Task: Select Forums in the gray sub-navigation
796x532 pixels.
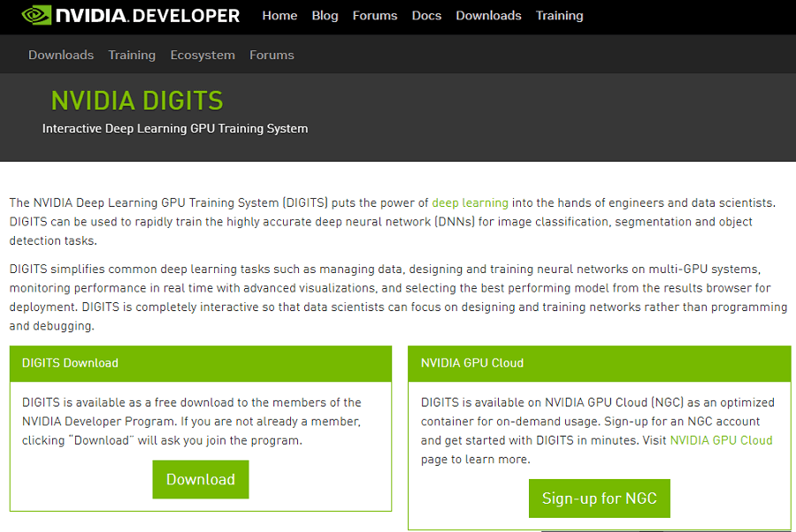Action: [272, 55]
